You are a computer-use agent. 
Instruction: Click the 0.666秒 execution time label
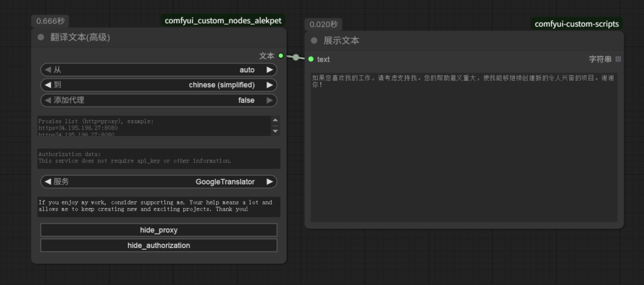(x=50, y=22)
